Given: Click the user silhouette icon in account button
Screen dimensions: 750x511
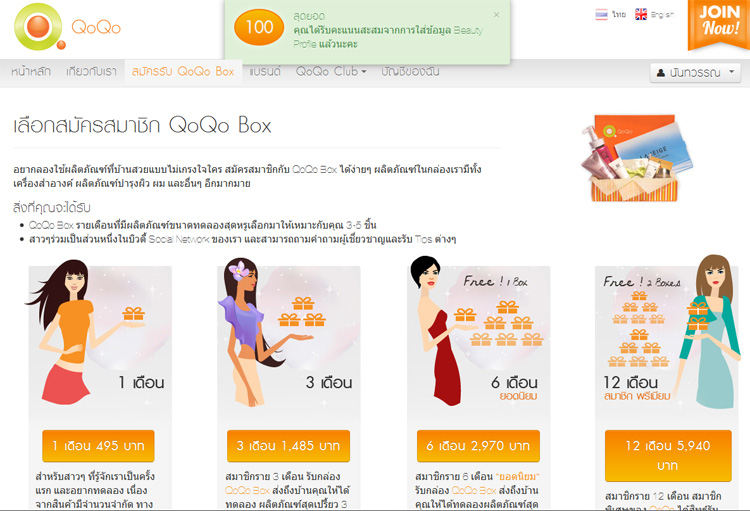Looking at the screenshot, I should [661, 73].
